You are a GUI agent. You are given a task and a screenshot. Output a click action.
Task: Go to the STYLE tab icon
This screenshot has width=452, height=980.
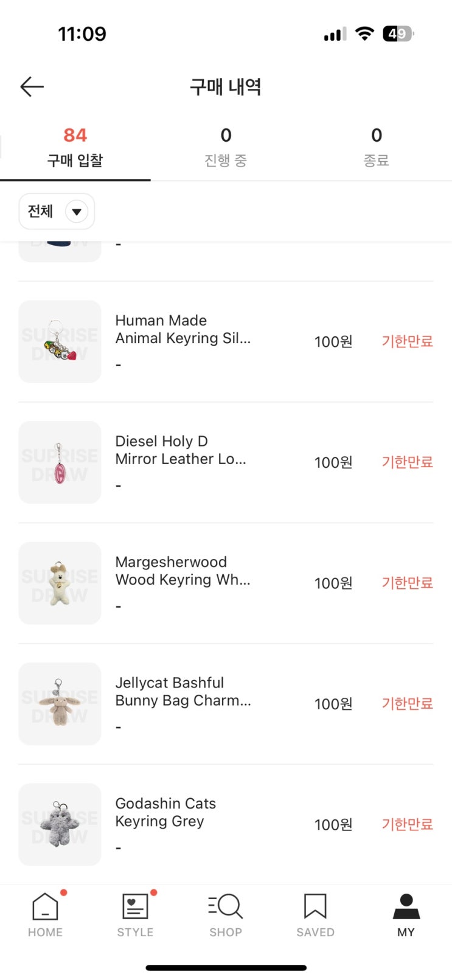pos(135,907)
